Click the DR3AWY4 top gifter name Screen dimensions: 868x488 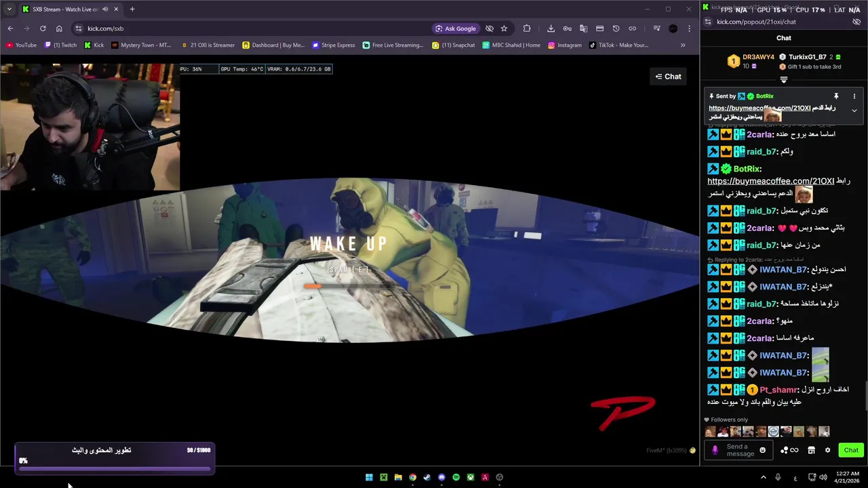pos(758,57)
